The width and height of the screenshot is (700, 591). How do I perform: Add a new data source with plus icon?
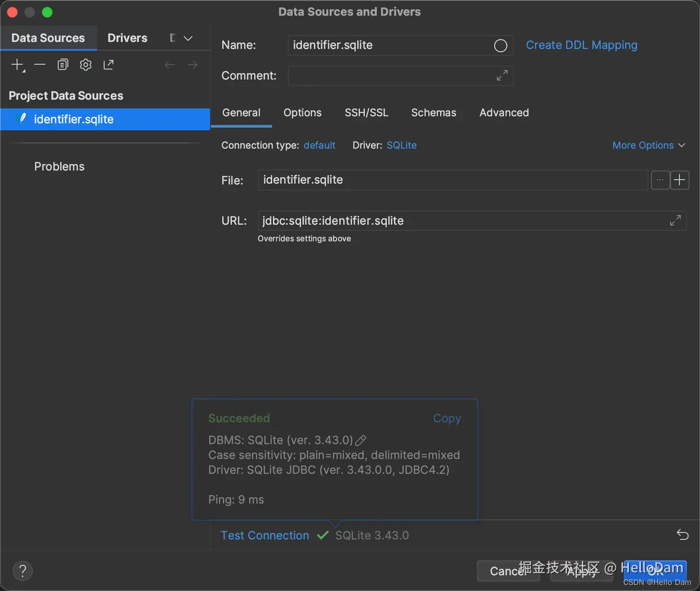pos(17,65)
